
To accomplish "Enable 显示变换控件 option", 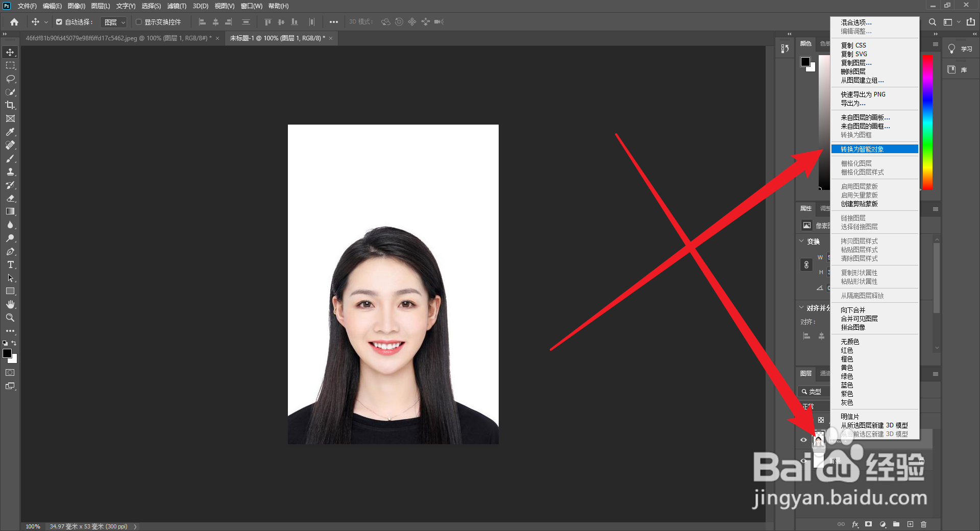I will [138, 22].
